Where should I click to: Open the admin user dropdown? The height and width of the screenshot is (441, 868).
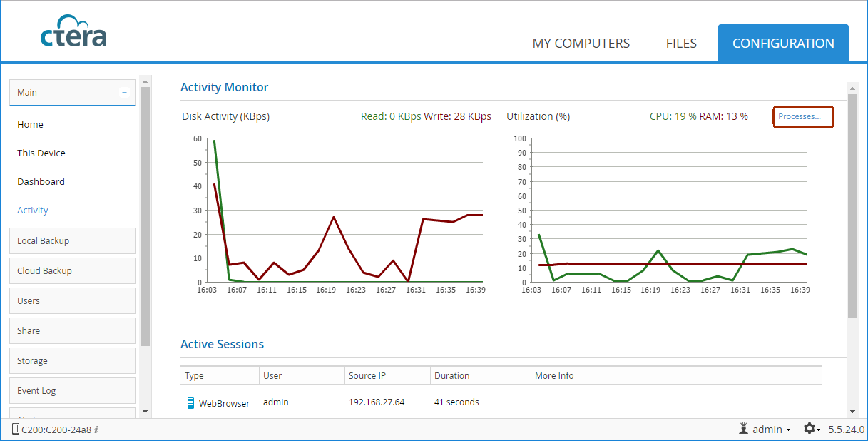pos(770,430)
